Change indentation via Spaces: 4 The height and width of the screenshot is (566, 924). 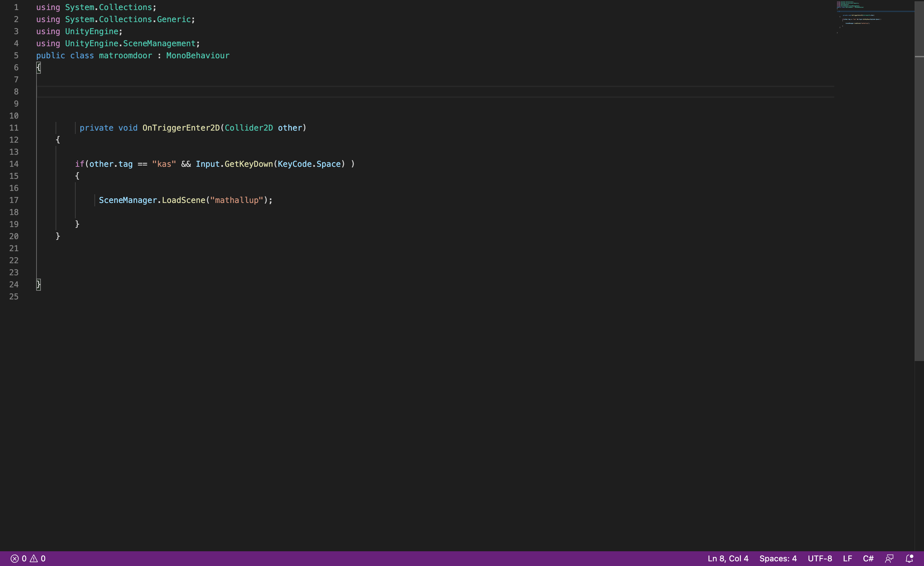coord(778,559)
